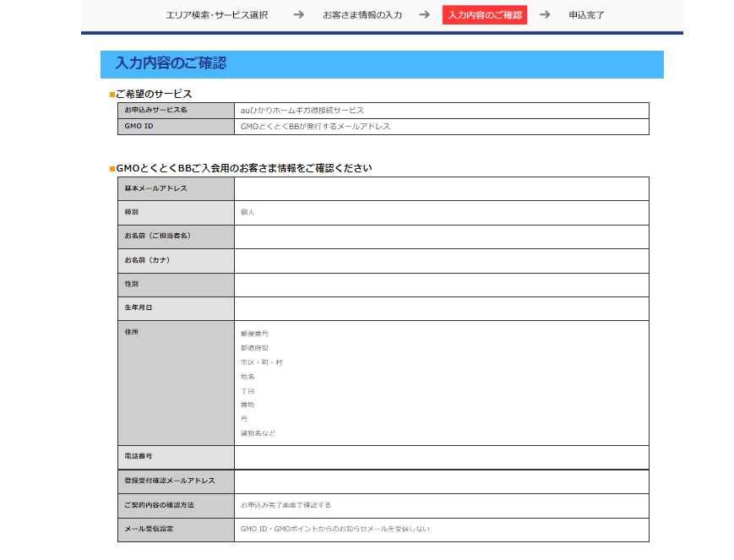The width and height of the screenshot is (734, 560).
Task: Click the ご契約内容の確認方法 label
Action: click(159, 505)
